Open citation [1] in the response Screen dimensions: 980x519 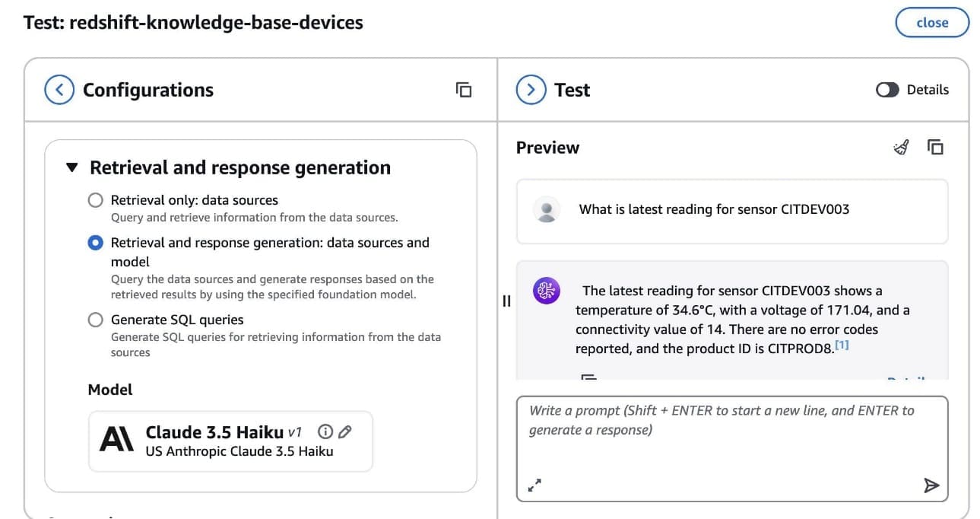[x=842, y=346]
